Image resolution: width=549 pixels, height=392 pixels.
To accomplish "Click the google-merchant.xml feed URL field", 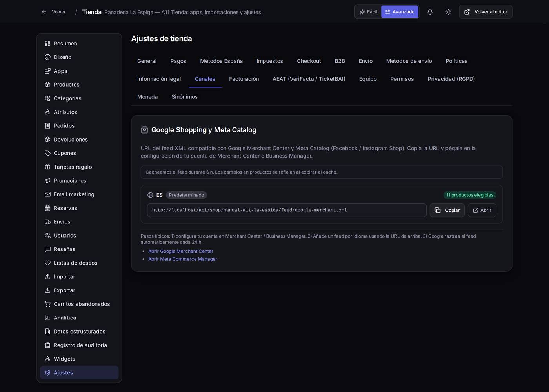I will tap(287, 211).
